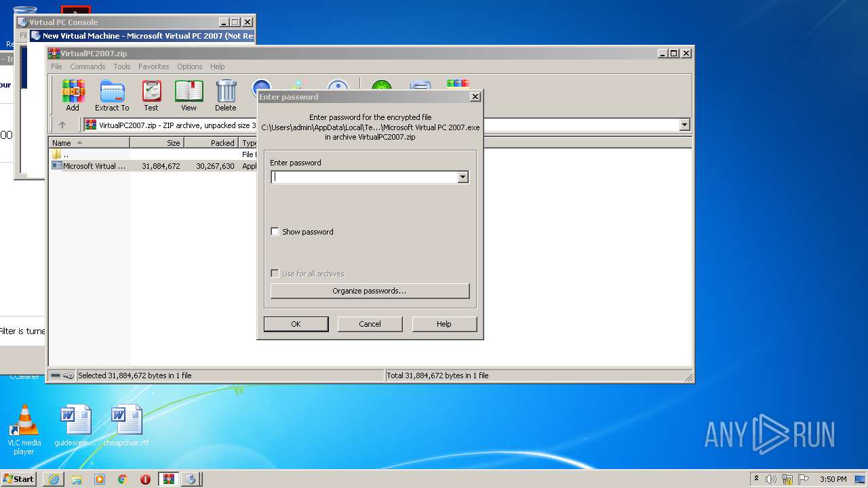868x488 pixels.
Task: Click the Help button in password dialog
Action: [x=444, y=324]
